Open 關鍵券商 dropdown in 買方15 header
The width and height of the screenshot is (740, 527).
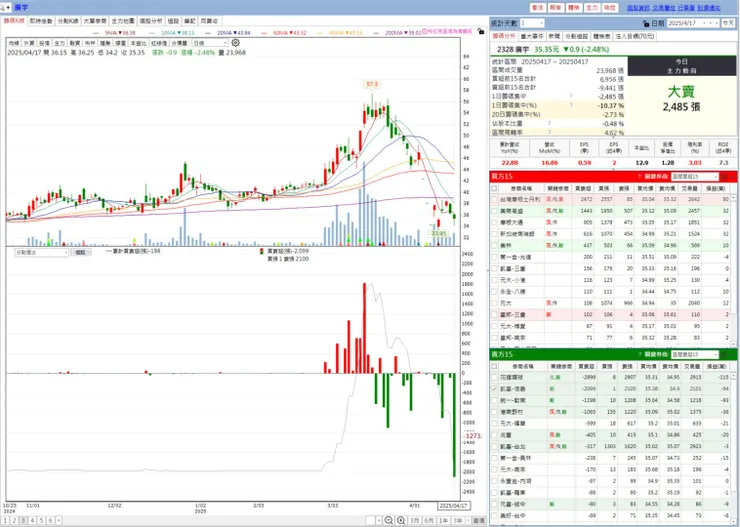click(x=694, y=177)
